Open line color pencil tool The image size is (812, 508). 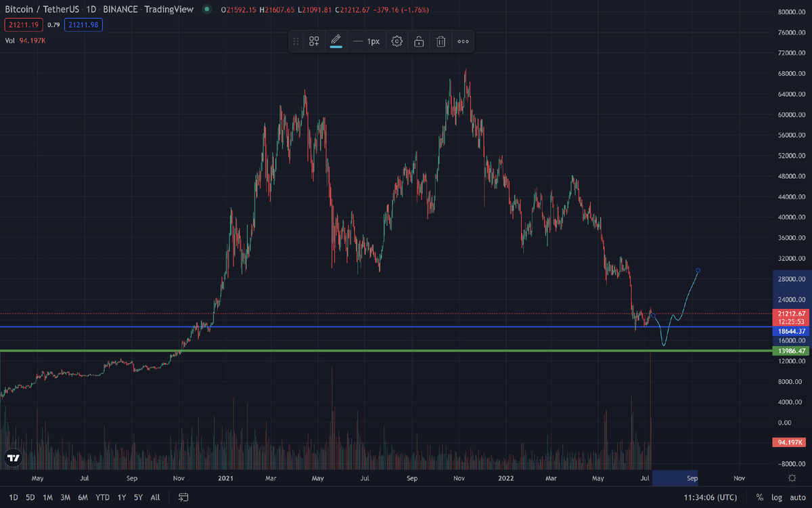(336, 41)
